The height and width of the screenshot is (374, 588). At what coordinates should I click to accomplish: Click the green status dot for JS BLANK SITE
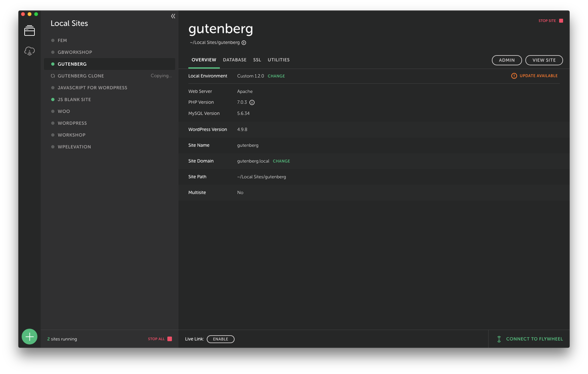53,100
